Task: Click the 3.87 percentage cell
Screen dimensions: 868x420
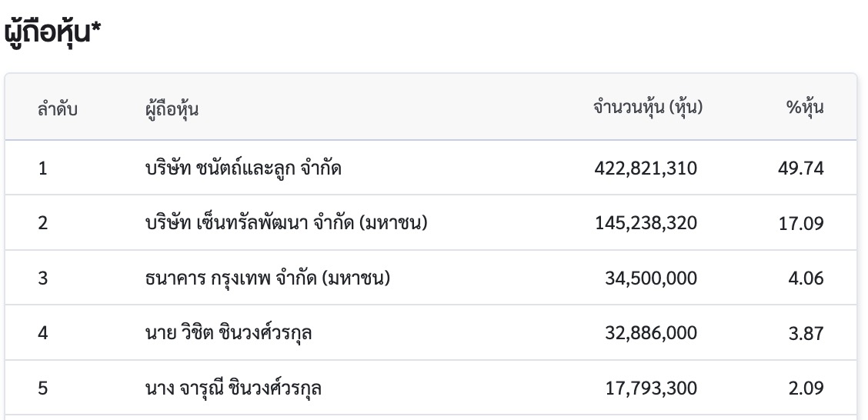Action: (806, 333)
